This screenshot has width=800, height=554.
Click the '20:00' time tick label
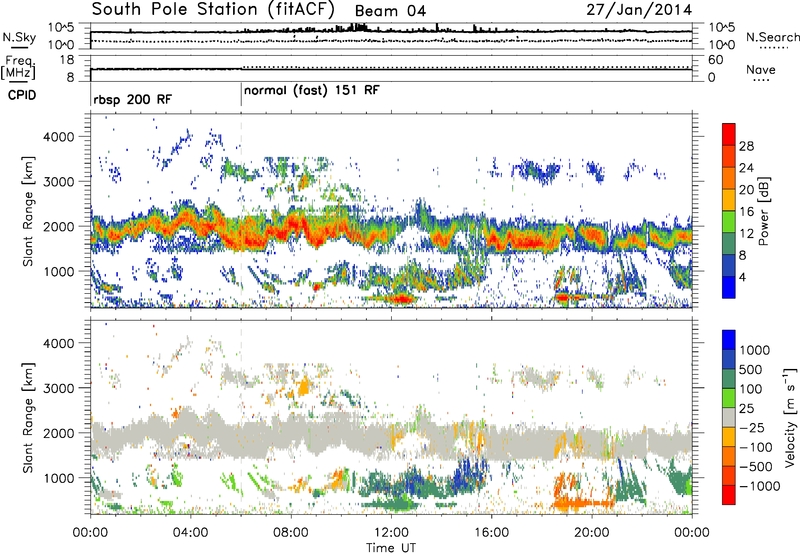[x=592, y=533]
